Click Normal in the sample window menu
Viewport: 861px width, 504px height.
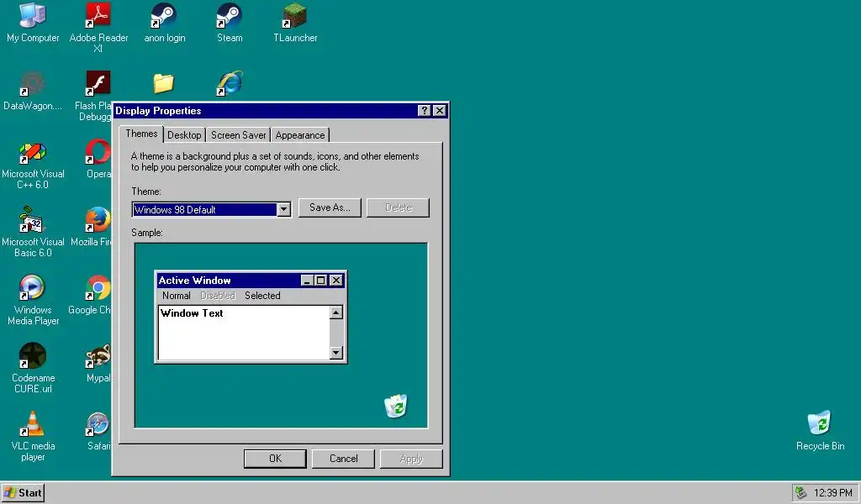pyautogui.click(x=177, y=296)
